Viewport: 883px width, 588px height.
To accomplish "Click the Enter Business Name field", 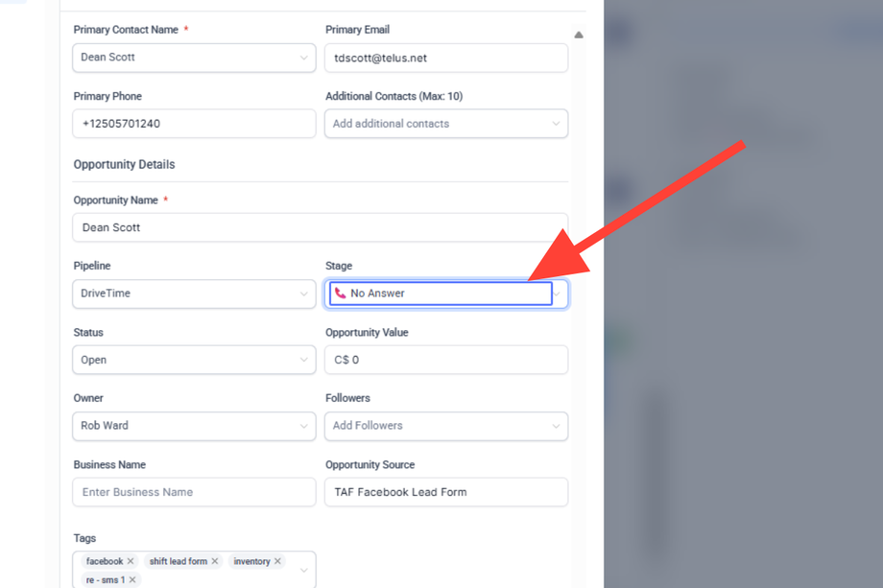I will pos(194,492).
